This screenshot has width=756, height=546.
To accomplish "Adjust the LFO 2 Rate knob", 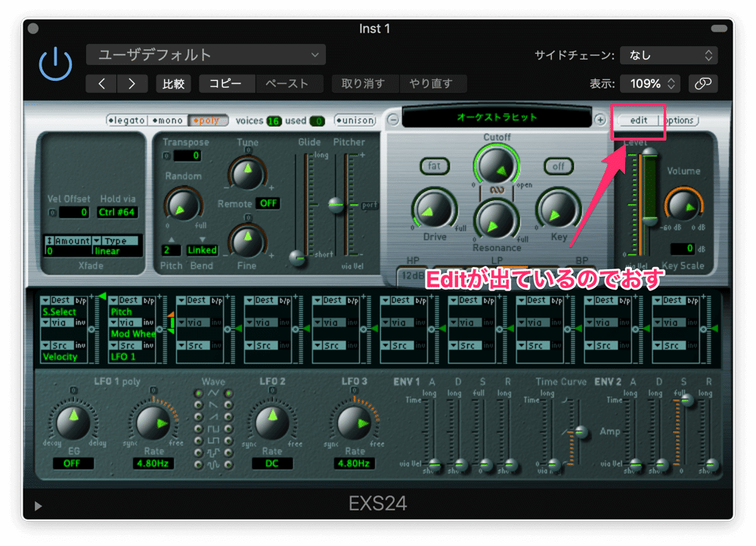I will [272, 423].
